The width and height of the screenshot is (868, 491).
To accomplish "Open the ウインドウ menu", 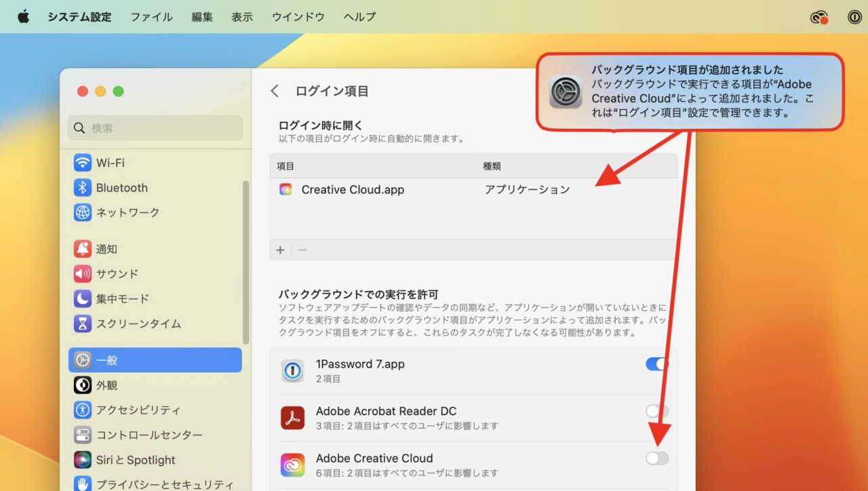I will [x=298, y=17].
